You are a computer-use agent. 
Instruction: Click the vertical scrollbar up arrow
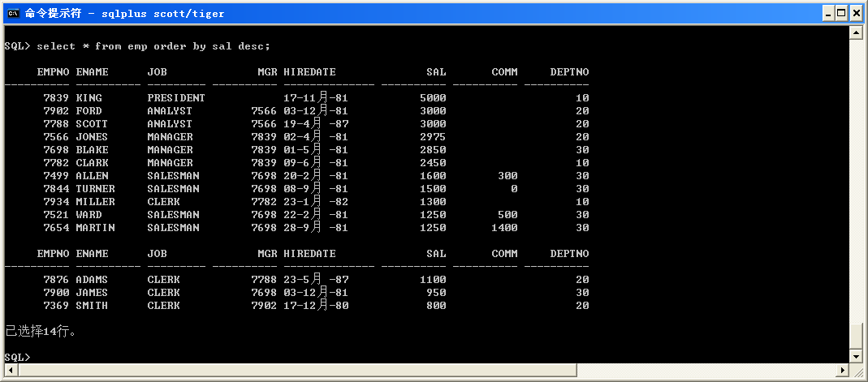(x=855, y=32)
